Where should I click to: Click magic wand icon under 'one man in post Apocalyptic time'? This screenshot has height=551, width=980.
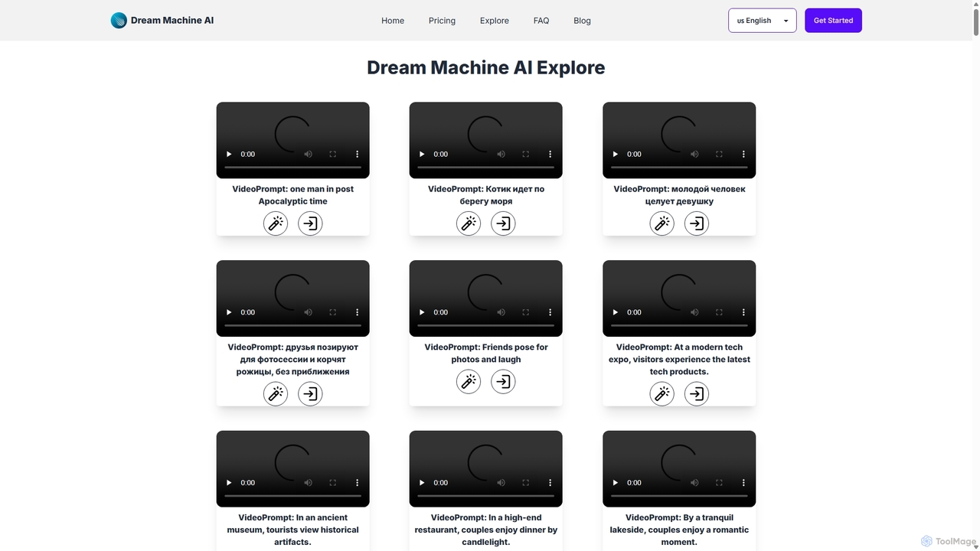[276, 223]
